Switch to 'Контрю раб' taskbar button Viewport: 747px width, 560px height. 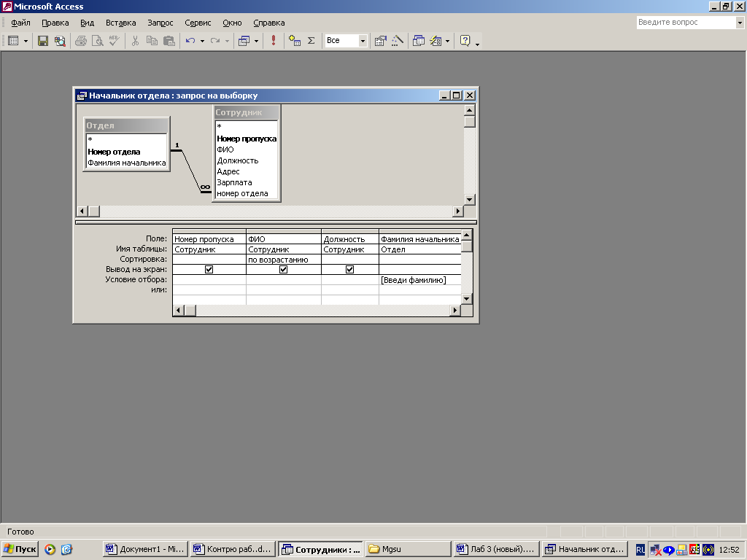click(233, 549)
